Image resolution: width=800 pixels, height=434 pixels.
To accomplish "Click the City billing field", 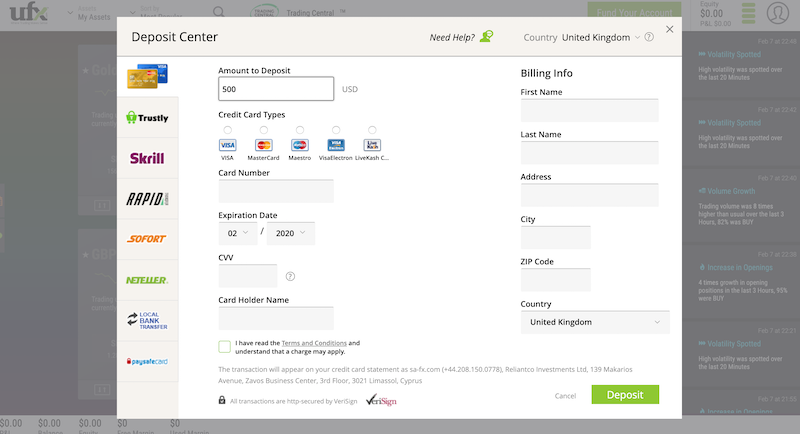I will [556, 237].
